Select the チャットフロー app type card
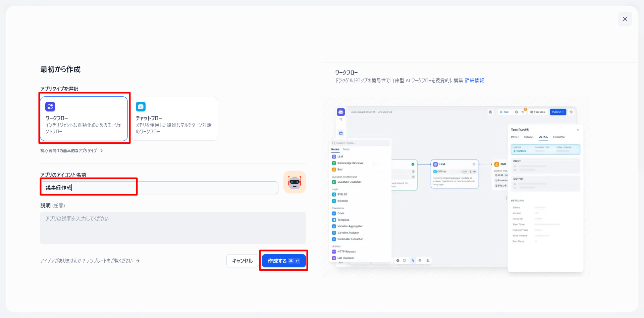The width and height of the screenshot is (644, 318). coord(174,119)
